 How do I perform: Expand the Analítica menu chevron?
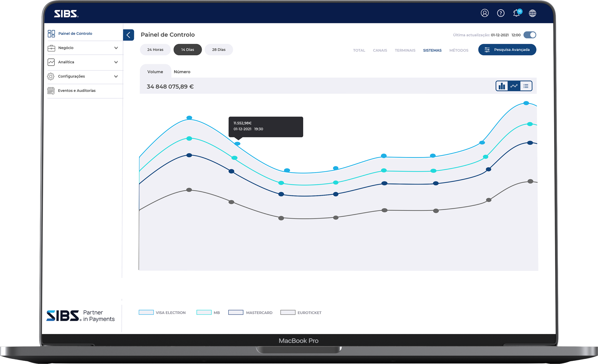tap(116, 62)
